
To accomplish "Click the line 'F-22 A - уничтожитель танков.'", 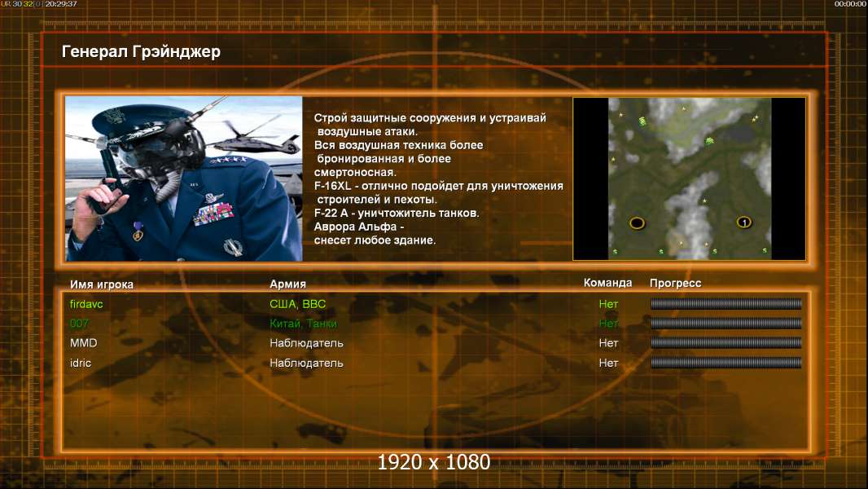I will coord(397,213).
